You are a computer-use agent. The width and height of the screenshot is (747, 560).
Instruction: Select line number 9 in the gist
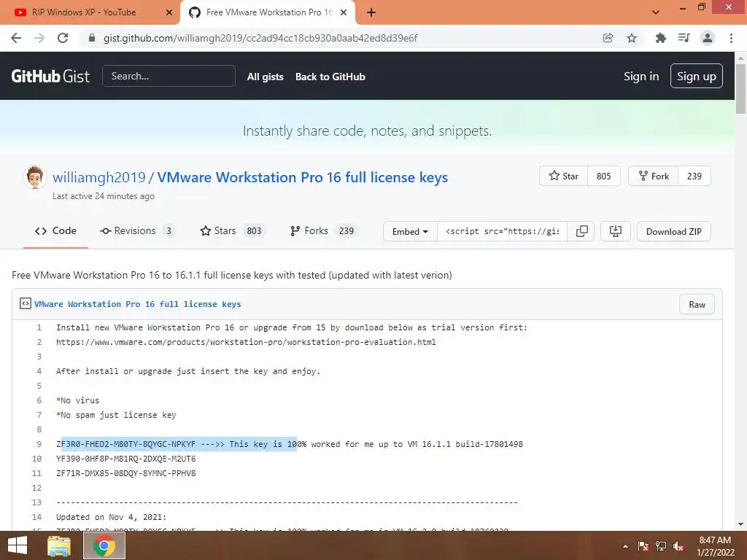point(39,444)
